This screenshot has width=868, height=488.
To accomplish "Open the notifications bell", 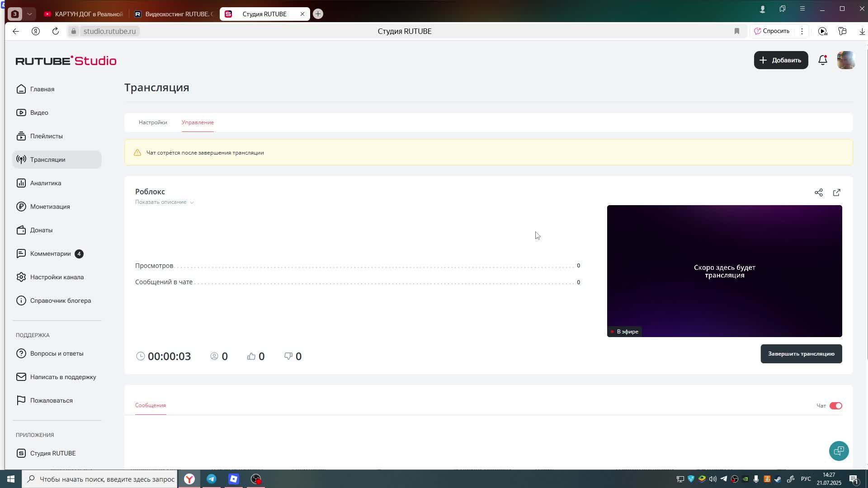I will click(822, 60).
